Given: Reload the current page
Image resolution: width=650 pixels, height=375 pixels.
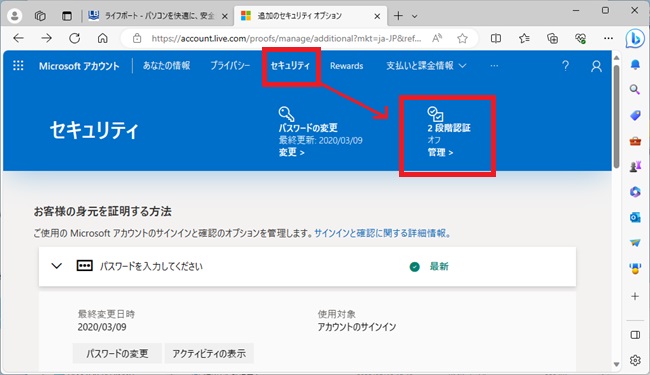Looking at the screenshot, I should (x=75, y=38).
